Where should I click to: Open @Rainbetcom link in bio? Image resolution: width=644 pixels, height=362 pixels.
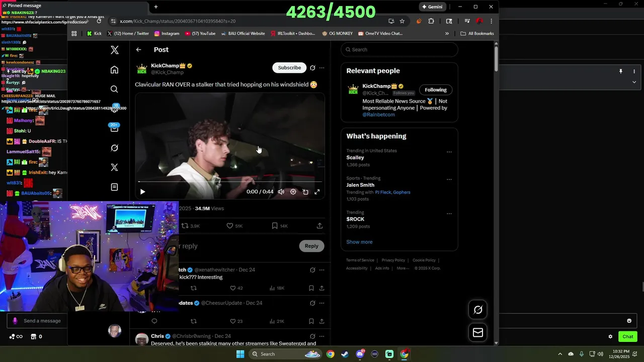pos(378,115)
